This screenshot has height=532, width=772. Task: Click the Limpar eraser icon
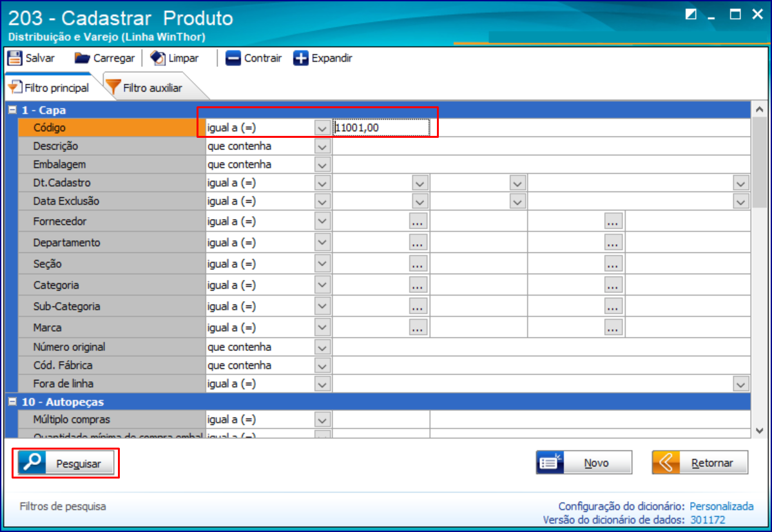(x=157, y=58)
